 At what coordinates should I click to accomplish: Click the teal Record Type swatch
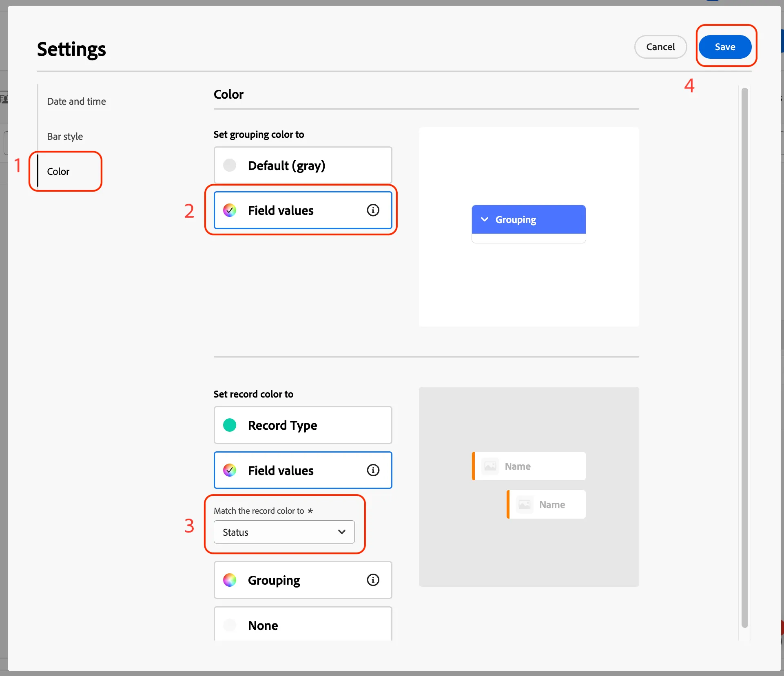[x=230, y=425]
